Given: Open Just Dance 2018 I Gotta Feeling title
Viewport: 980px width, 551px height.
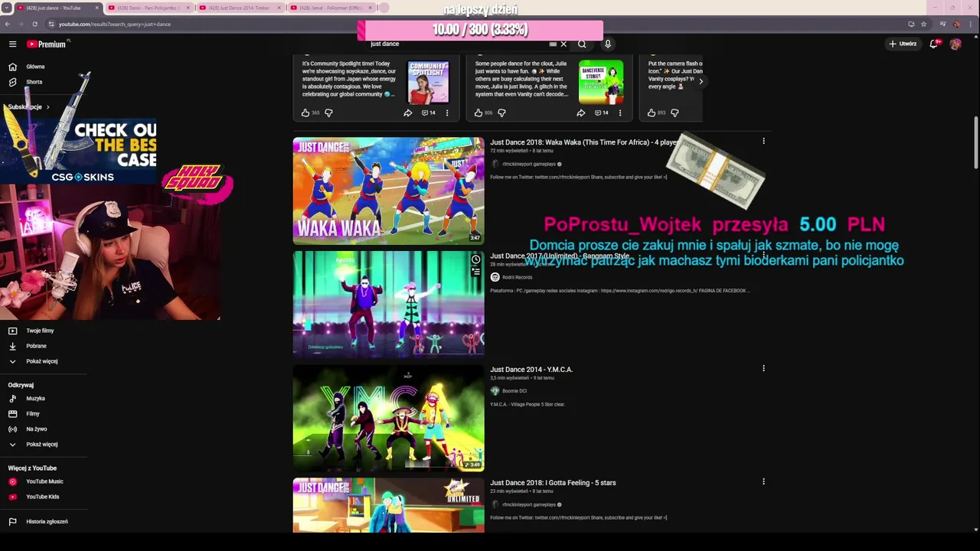Looking at the screenshot, I should tap(553, 483).
